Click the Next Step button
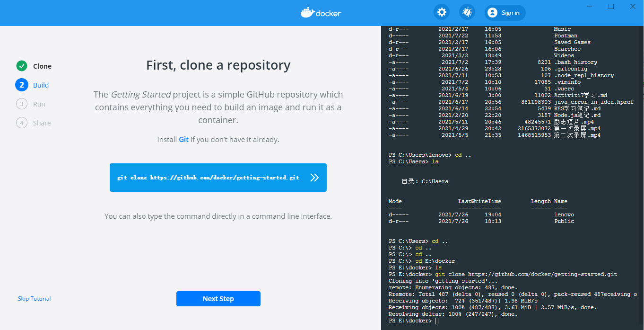644x330 pixels. pos(218,299)
